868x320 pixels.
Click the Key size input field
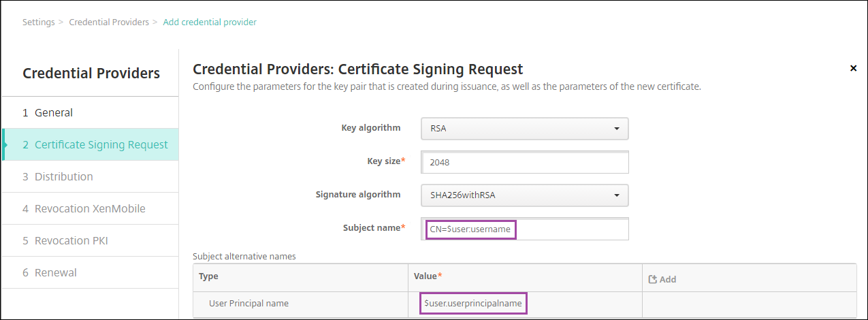(524, 162)
